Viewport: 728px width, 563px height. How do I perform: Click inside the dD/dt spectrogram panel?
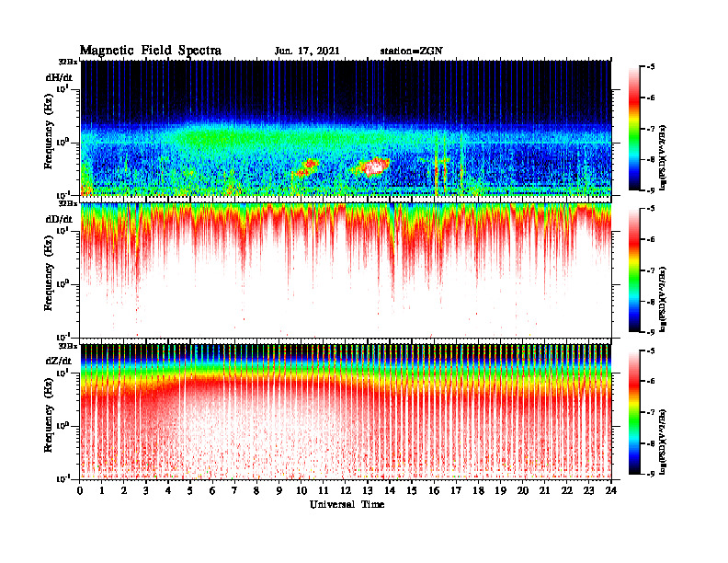click(x=346, y=270)
